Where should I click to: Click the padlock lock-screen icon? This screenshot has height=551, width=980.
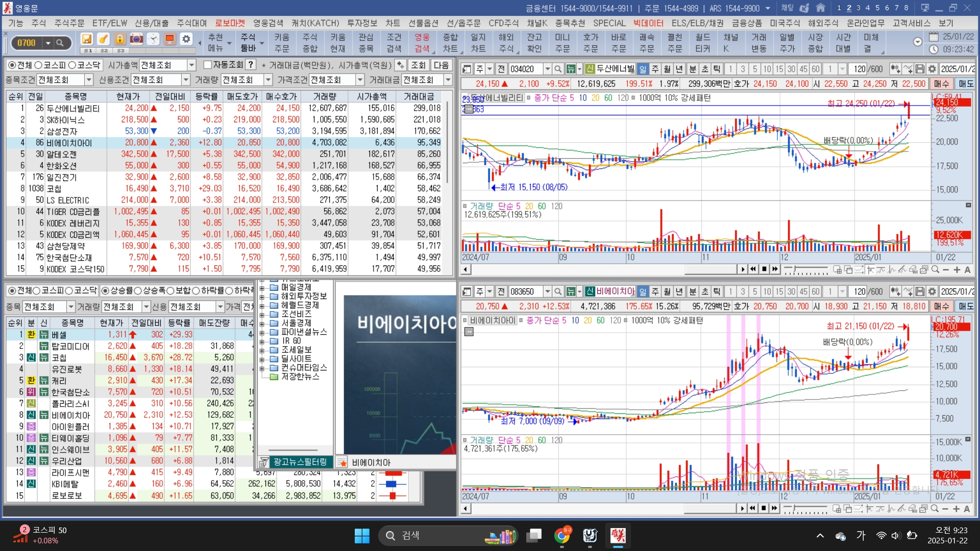pos(120,39)
